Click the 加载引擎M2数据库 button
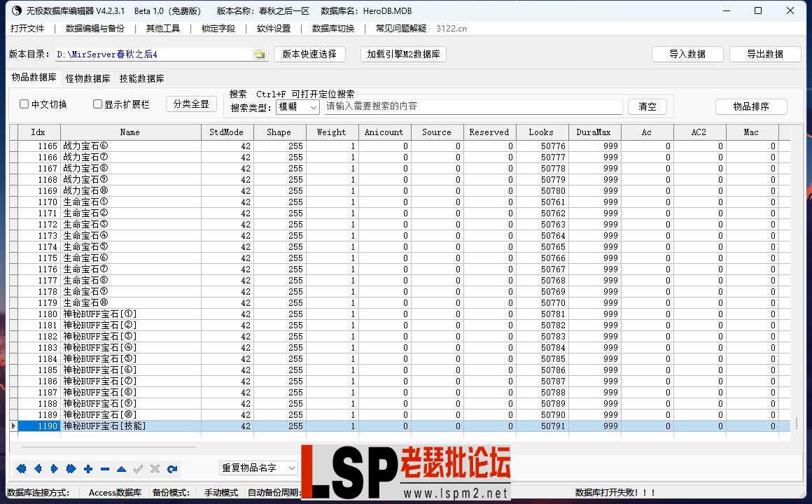This screenshot has width=812, height=504. click(403, 54)
